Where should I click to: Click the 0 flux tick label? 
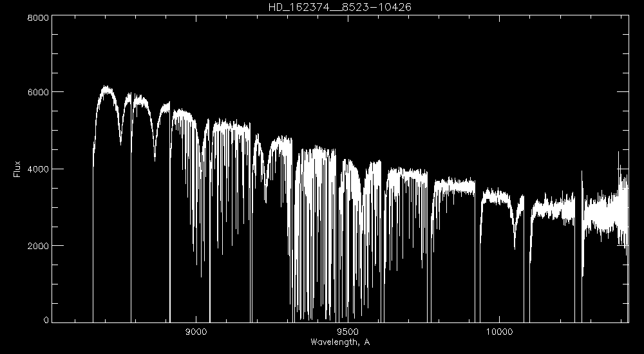(x=46, y=320)
